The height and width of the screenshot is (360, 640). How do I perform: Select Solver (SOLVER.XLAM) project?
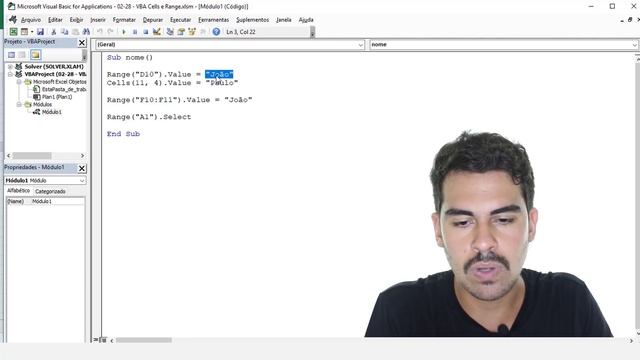[x=53, y=67]
